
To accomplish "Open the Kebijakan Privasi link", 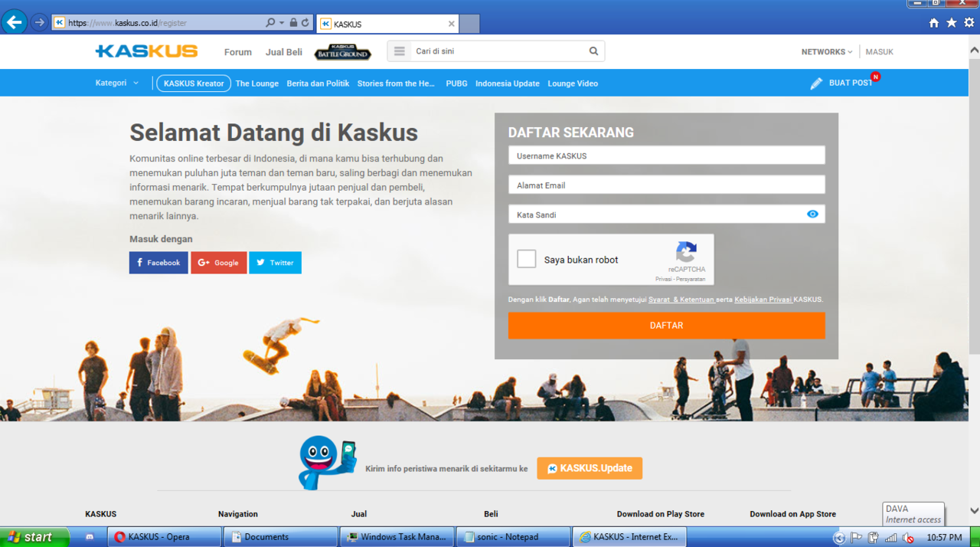I will 763,300.
